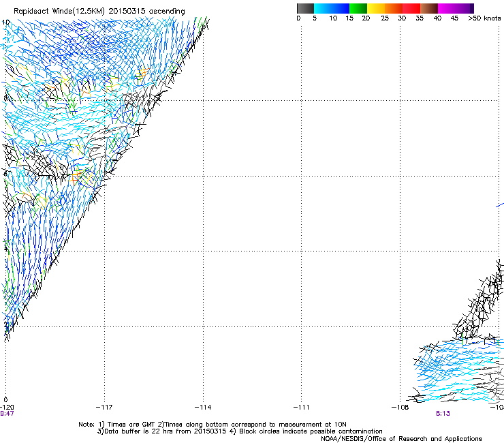Click legend value label 25
Image resolution: width=504 pixels, height=443 pixels.
[x=385, y=18]
